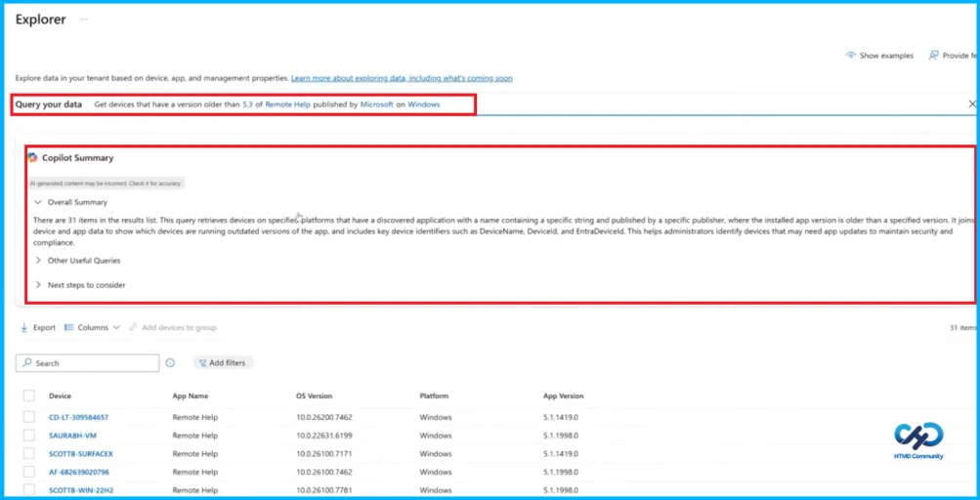Click the Add filters button
Viewport: 980px width, 500px height.
[222, 363]
